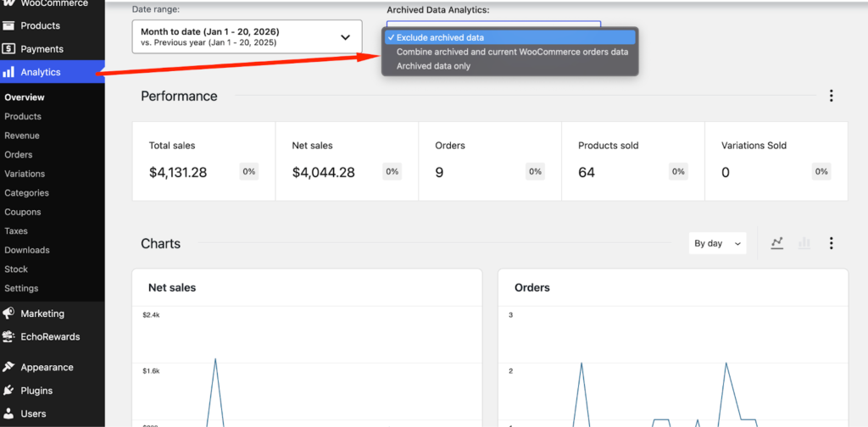This screenshot has width=868, height=427.
Task: Click the Net sales line chart area
Action: [x=307, y=367]
